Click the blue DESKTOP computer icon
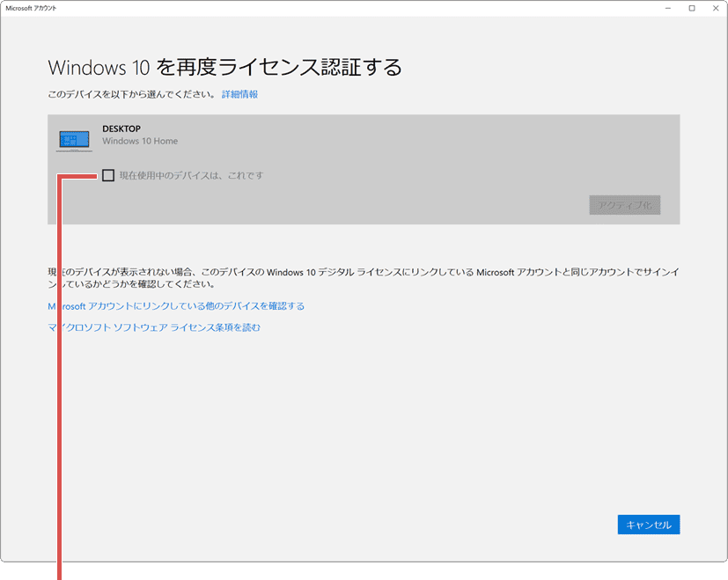The image size is (728, 580). [73, 139]
